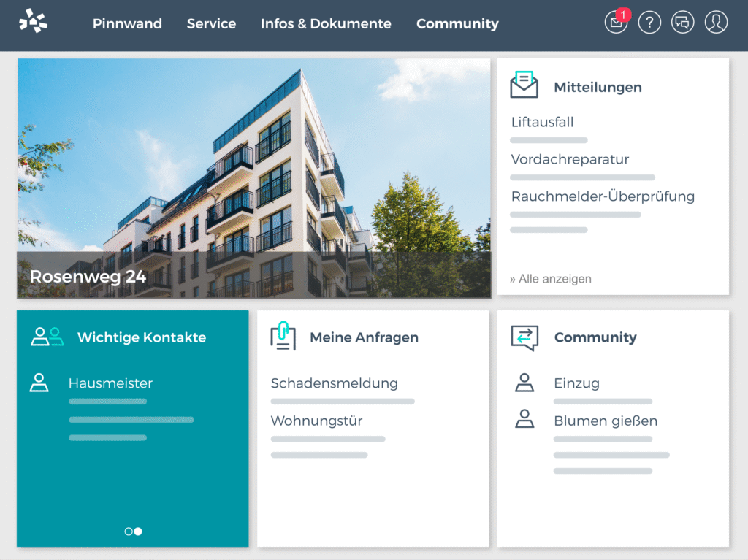Open the Community navigation item
This screenshot has height=560, width=748.
[x=457, y=23]
